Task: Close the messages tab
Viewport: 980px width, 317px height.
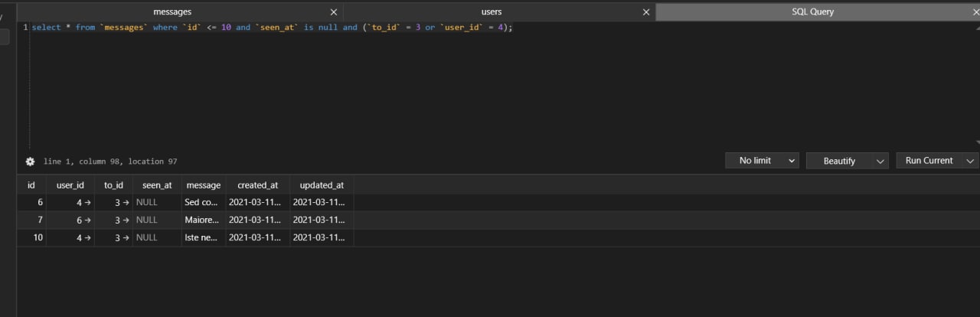Action: tap(333, 12)
